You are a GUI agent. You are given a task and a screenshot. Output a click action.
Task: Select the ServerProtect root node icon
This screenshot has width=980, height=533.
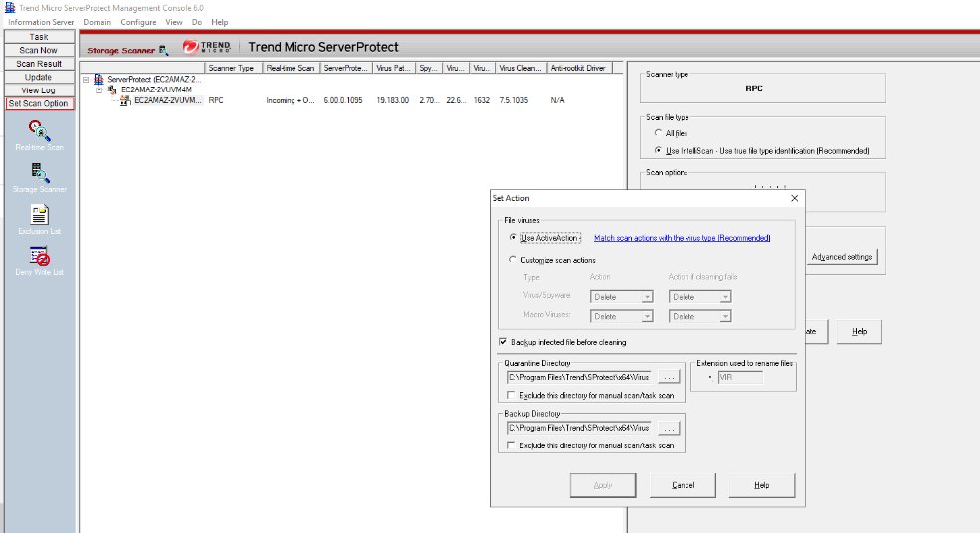(98, 79)
